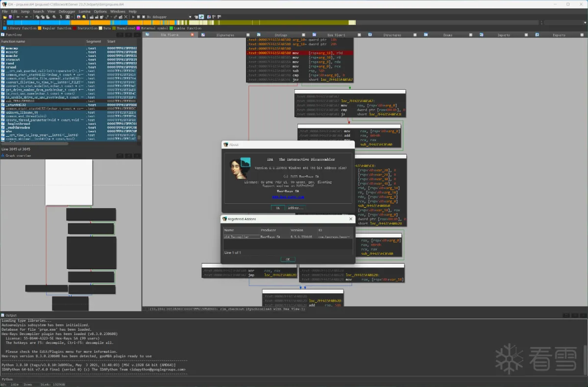This screenshot has height=387, width=588.
Task: Click the Output panel title
Action: point(11,315)
